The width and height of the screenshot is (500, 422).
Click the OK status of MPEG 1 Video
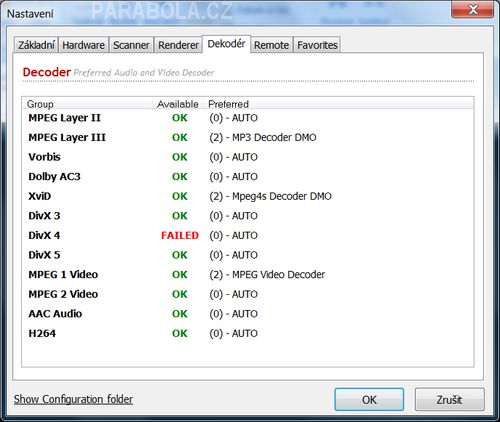[180, 274]
